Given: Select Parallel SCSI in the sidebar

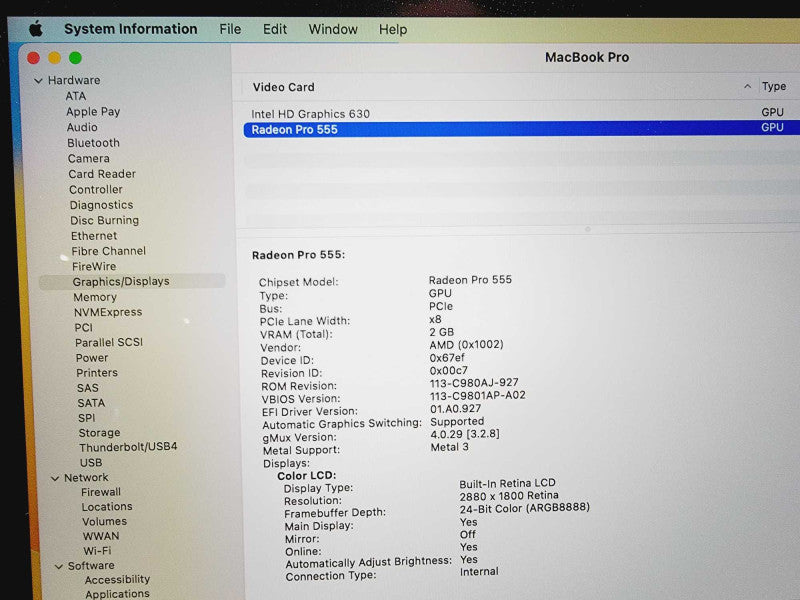Looking at the screenshot, I should point(109,342).
